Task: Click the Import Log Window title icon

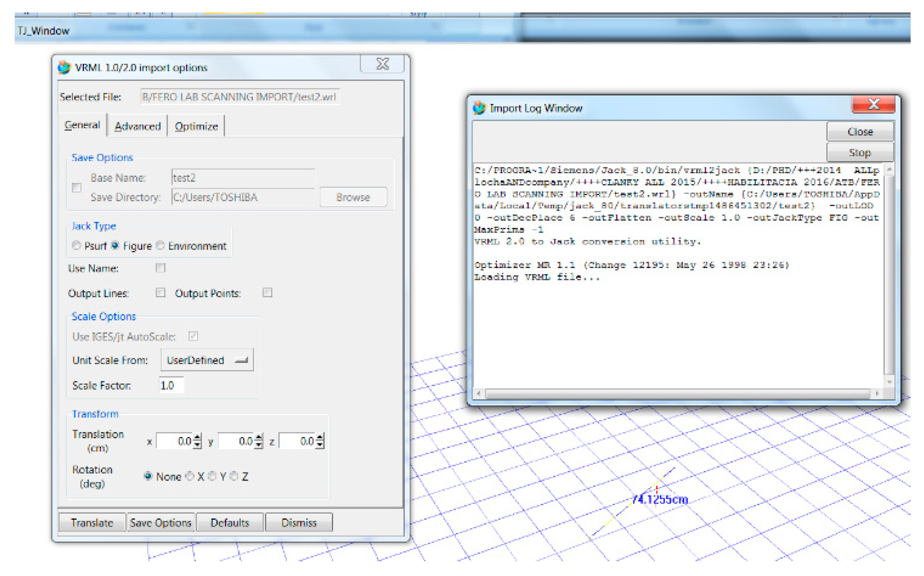Action: point(479,108)
